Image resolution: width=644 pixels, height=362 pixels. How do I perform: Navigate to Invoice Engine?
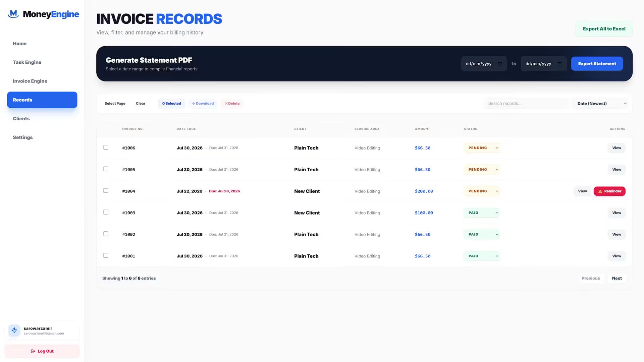tap(42, 81)
